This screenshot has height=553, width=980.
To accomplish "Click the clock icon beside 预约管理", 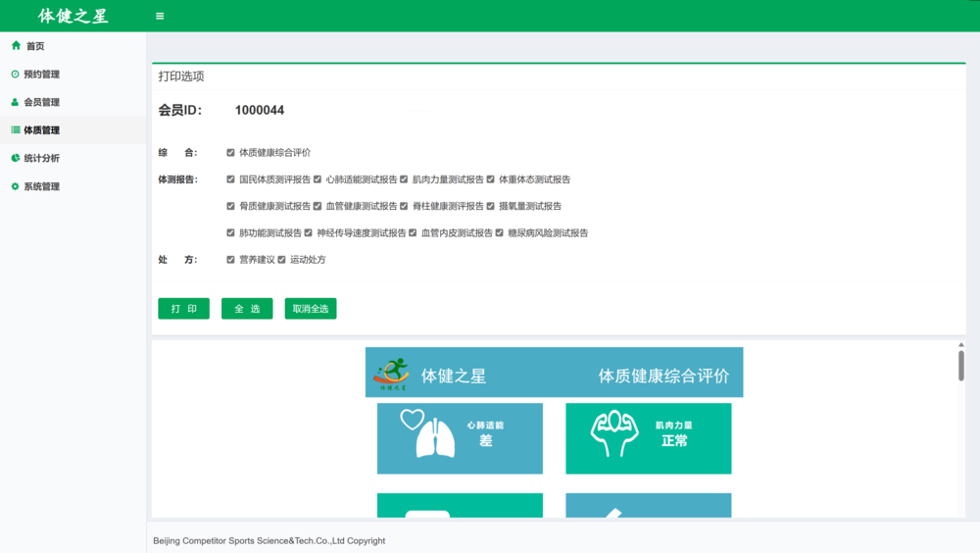I will [15, 74].
